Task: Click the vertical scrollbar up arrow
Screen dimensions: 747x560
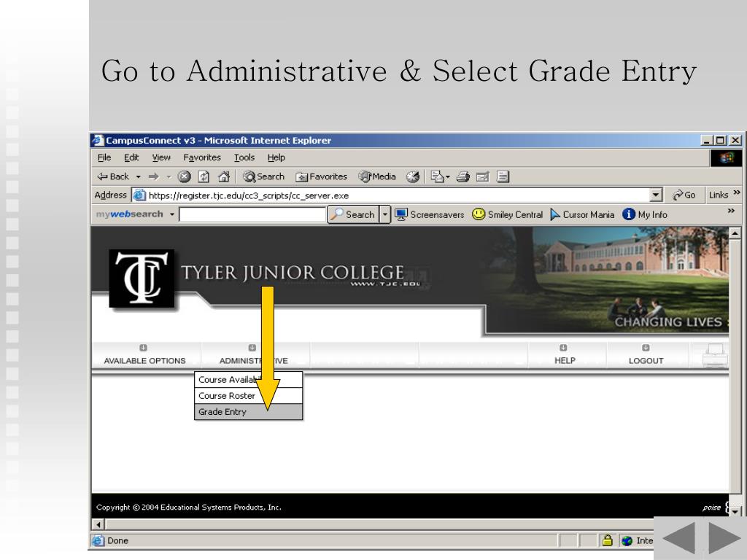Action: coord(735,233)
